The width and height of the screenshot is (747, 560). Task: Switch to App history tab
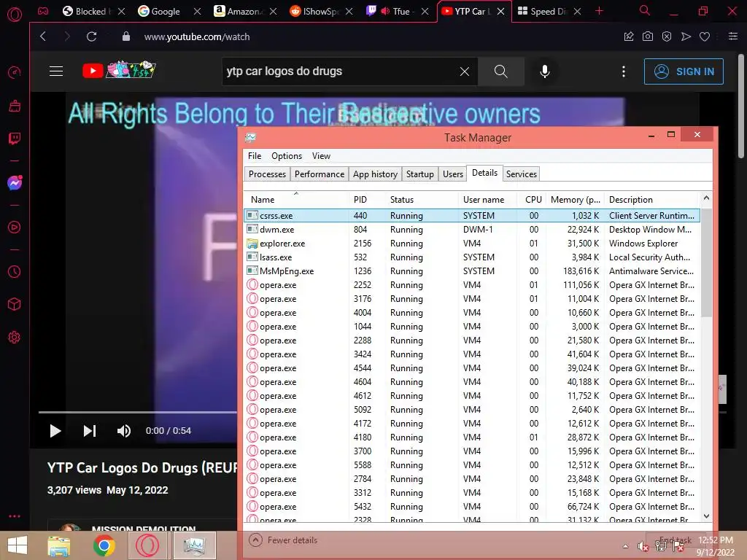(375, 174)
